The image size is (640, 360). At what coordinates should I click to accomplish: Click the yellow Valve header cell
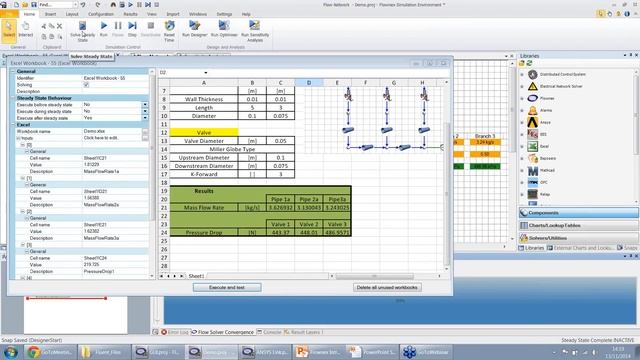click(x=204, y=132)
